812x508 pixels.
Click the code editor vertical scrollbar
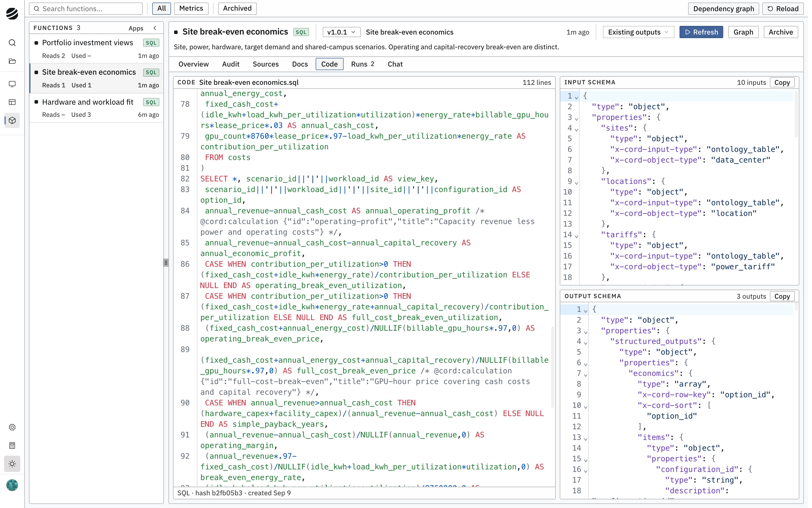(x=552, y=367)
